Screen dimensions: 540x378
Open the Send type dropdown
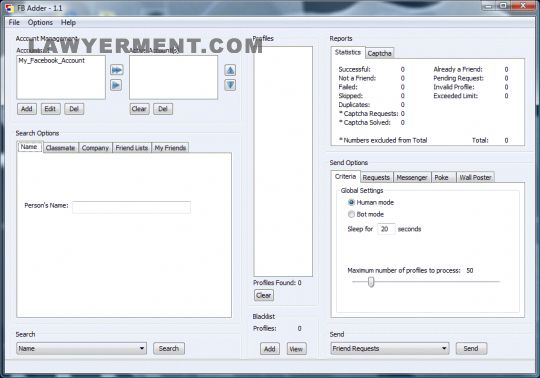pyautogui.click(x=390, y=348)
